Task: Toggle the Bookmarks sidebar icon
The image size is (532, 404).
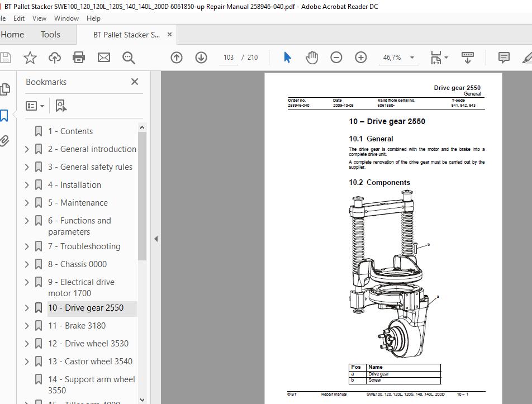Action: (x=4, y=116)
